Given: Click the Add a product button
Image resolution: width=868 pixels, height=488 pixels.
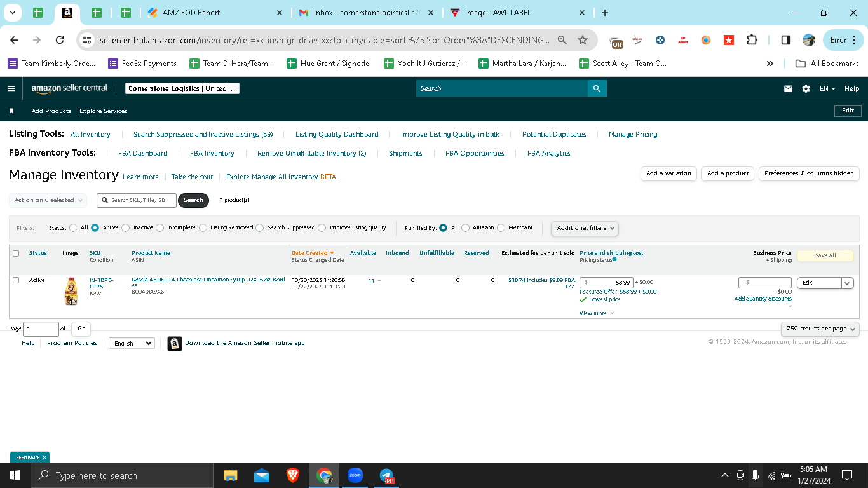Looking at the screenshot, I should click(728, 173).
